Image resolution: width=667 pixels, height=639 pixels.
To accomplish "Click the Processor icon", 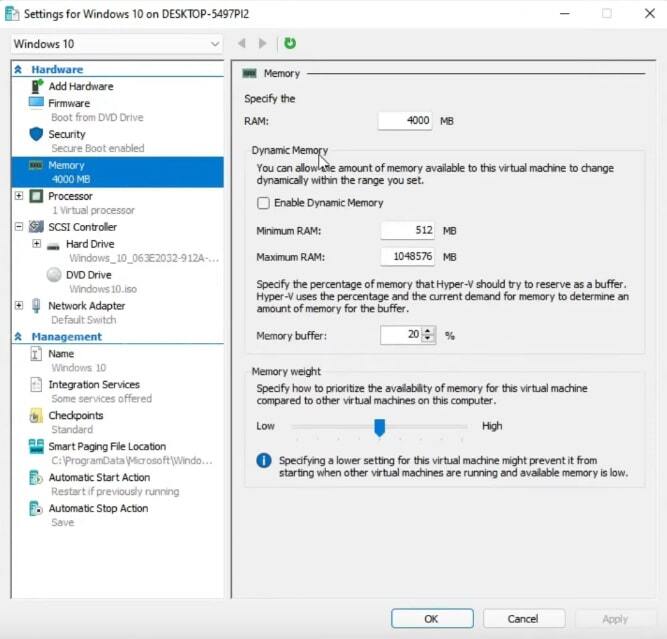I will (36, 196).
